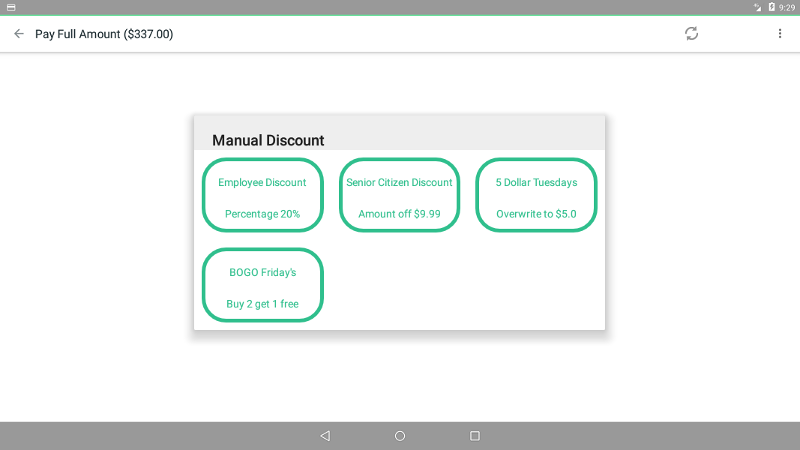Open the three-dot overflow menu
The image size is (800, 450).
pyautogui.click(x=780, y=34)
